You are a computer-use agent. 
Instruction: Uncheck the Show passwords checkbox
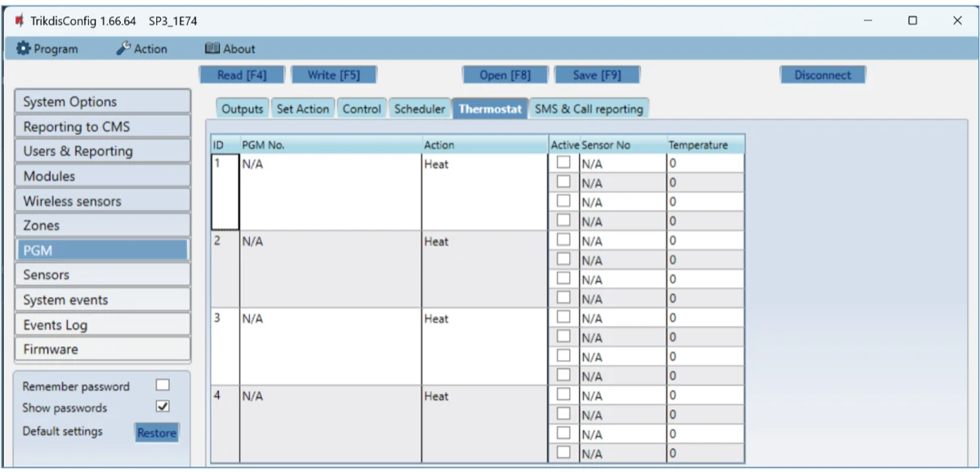pos(163,407)
